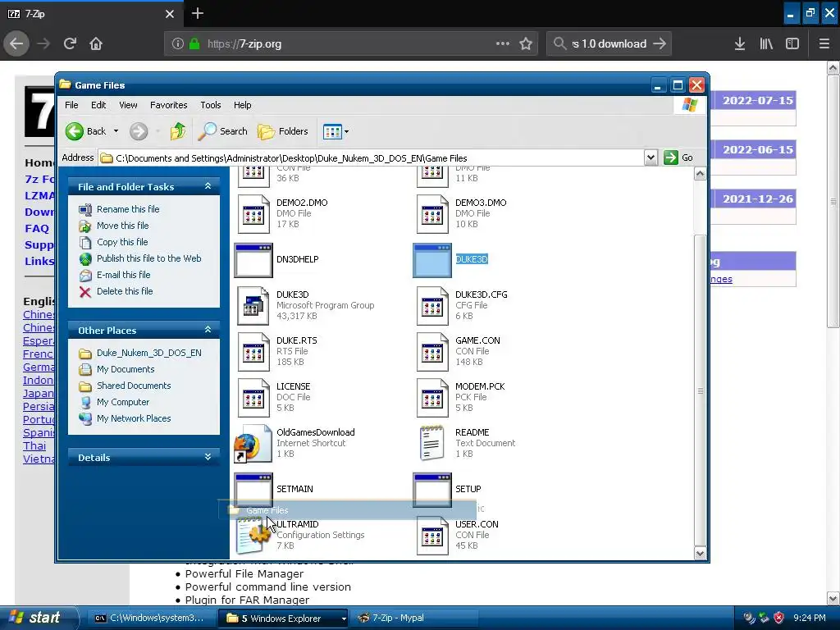Click the browser Home button
Screen dimensions: 840x630
(x=96, y=43)
